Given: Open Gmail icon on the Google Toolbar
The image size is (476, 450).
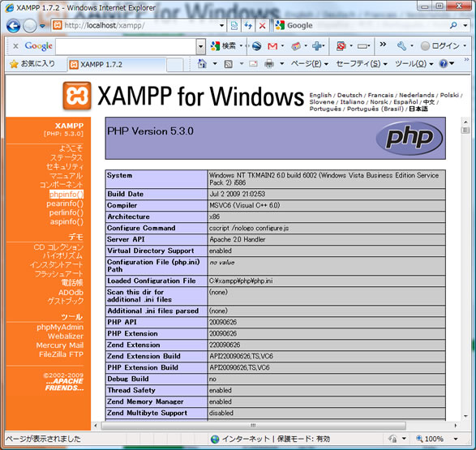Looking at the screenshot, I should (272, 46).
